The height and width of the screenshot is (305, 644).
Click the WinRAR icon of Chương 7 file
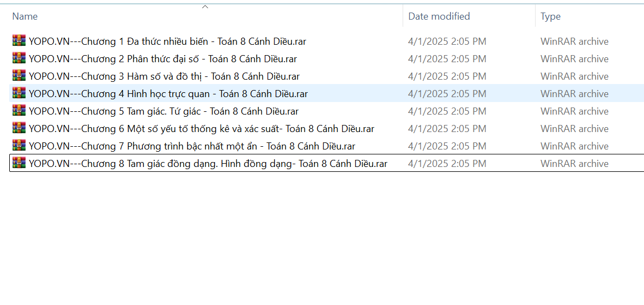coord(19,146)
